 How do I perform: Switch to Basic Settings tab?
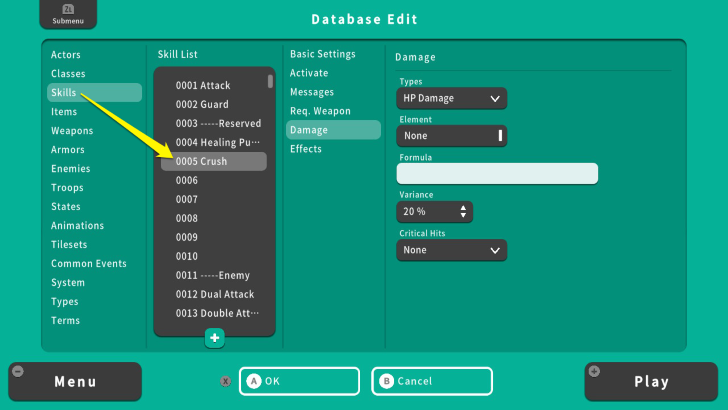pos(323,54)
